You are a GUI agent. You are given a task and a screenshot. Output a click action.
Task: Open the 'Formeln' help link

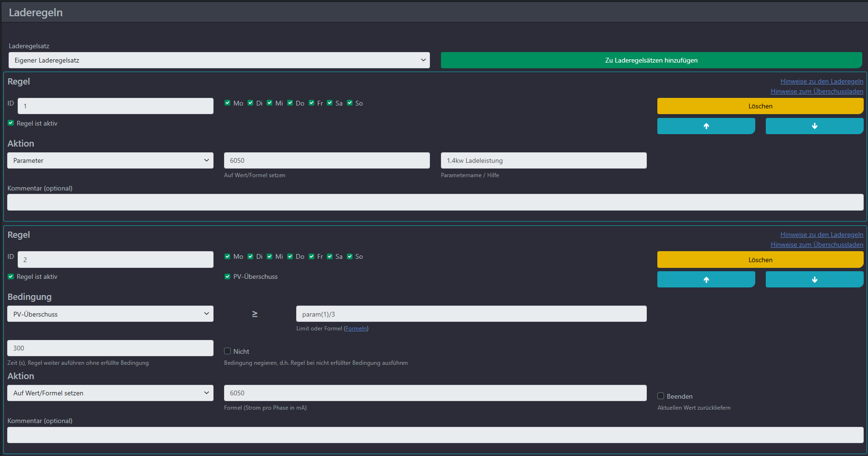pos(356,329)
